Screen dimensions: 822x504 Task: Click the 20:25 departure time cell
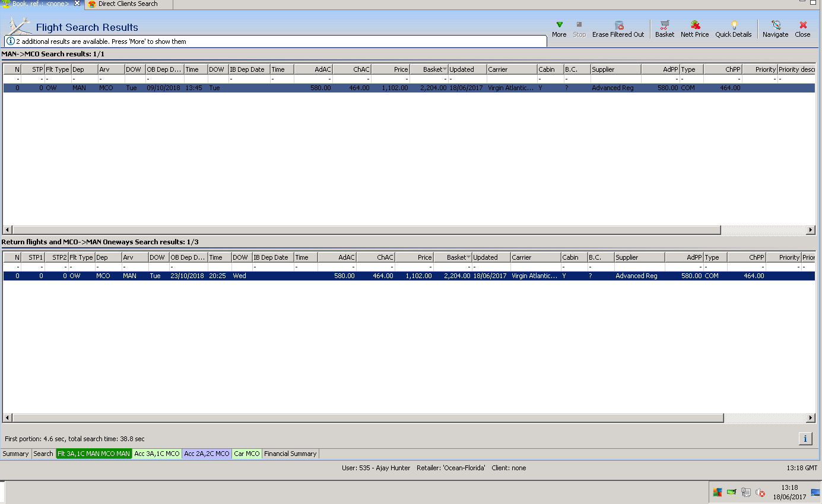219,276
